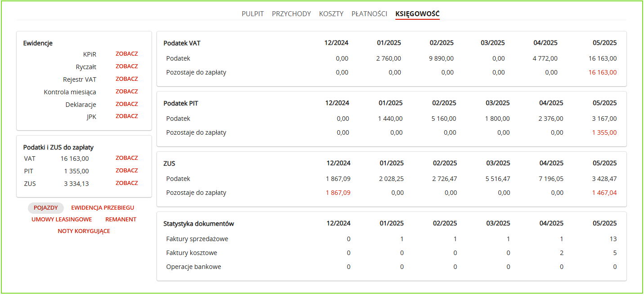This screenshot has height=295, width=644.
Task: Click the Operacje bankowe row label
Action: (193, 267)
